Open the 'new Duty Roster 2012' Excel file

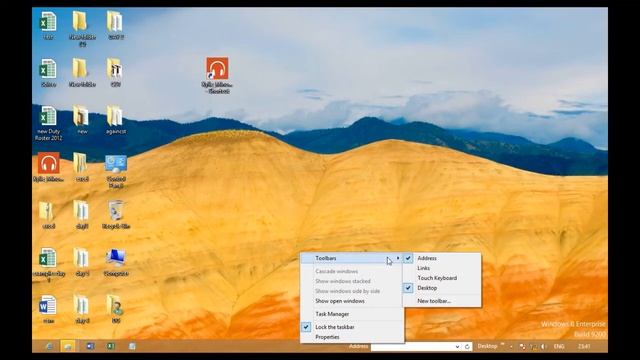point(48,116)
